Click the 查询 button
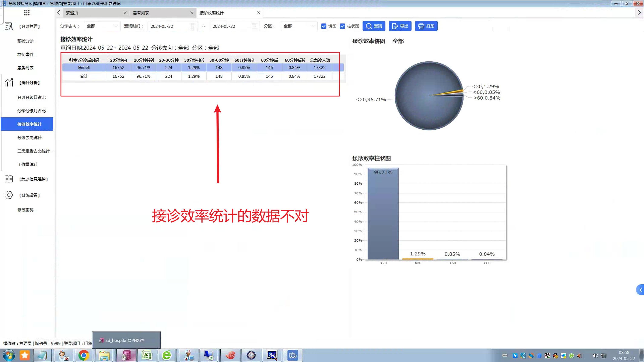 coord(374,26)
